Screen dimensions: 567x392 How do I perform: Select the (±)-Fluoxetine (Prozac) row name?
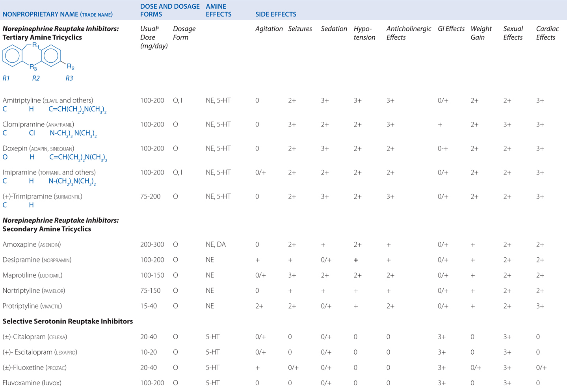pyautogui.click(x=34, y=368)
